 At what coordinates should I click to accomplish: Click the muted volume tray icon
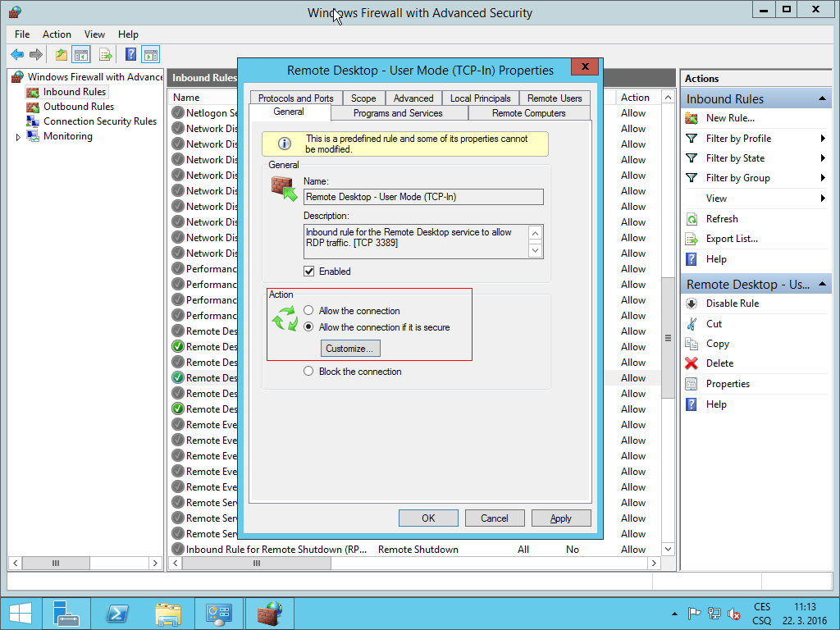734,614
